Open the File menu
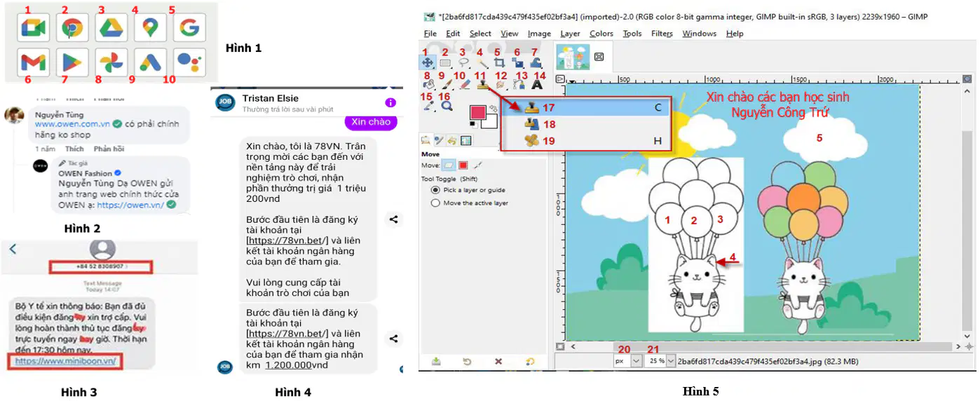The height and width of the screenshot is (401, 980). click(x=430, y=34)
